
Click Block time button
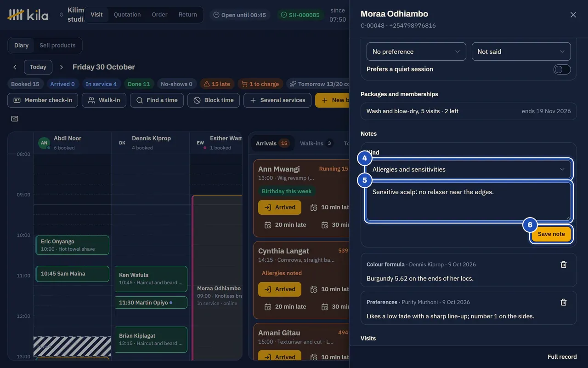[214, 100]
